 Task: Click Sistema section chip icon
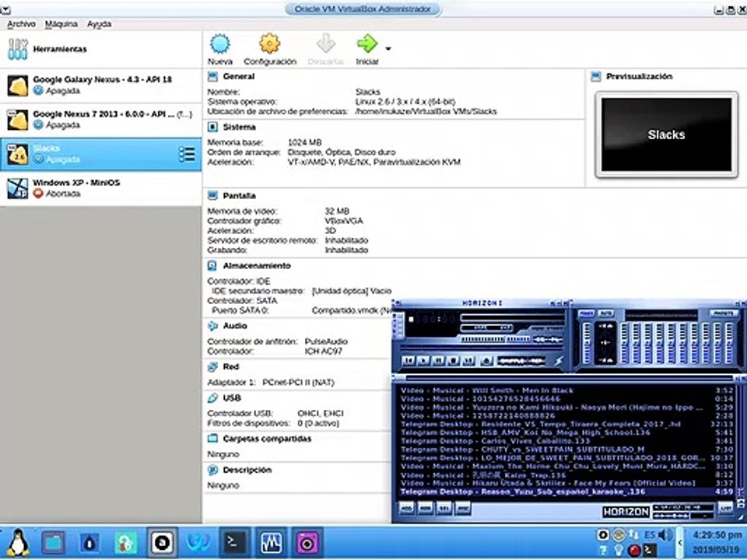point(213,127)
